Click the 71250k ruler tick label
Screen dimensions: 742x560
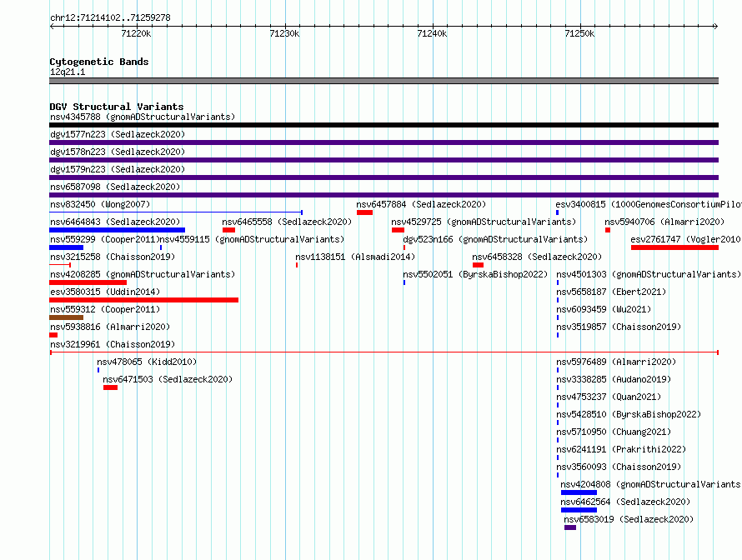(x=579, y=33)
